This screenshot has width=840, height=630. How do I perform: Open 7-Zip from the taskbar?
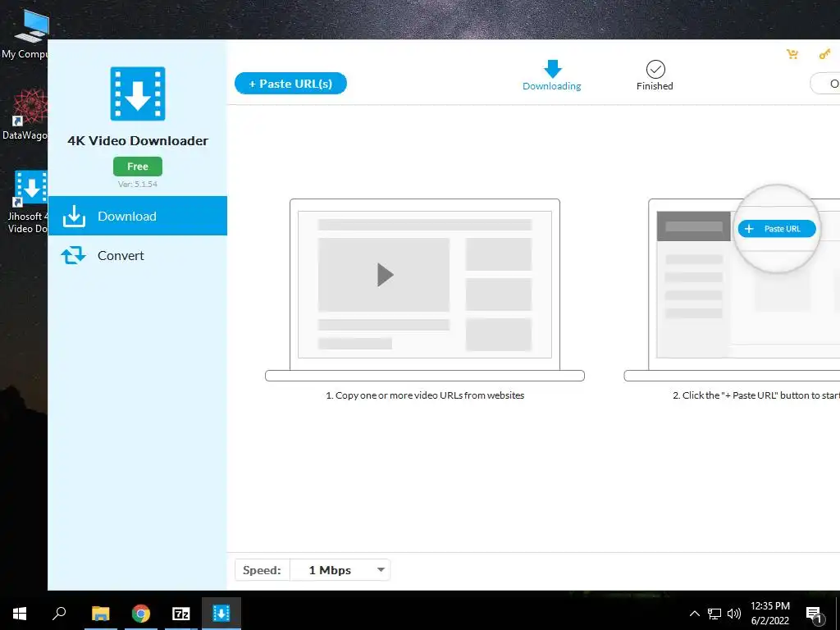click(181, 614)
